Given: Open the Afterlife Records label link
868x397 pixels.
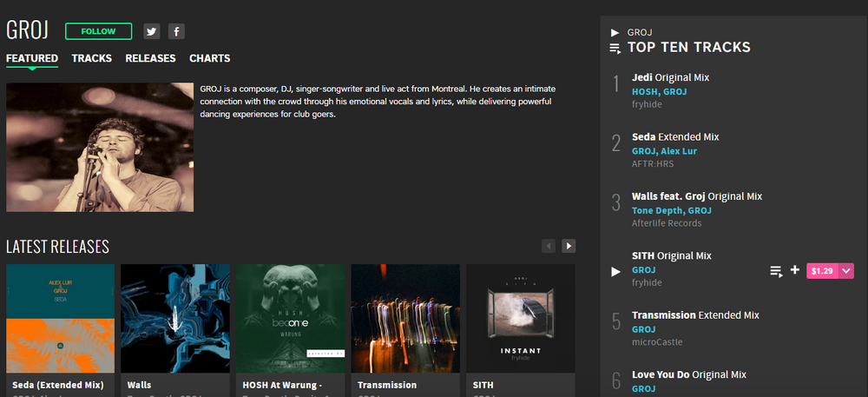Looking at the screenshot, I should pos(667,223).
